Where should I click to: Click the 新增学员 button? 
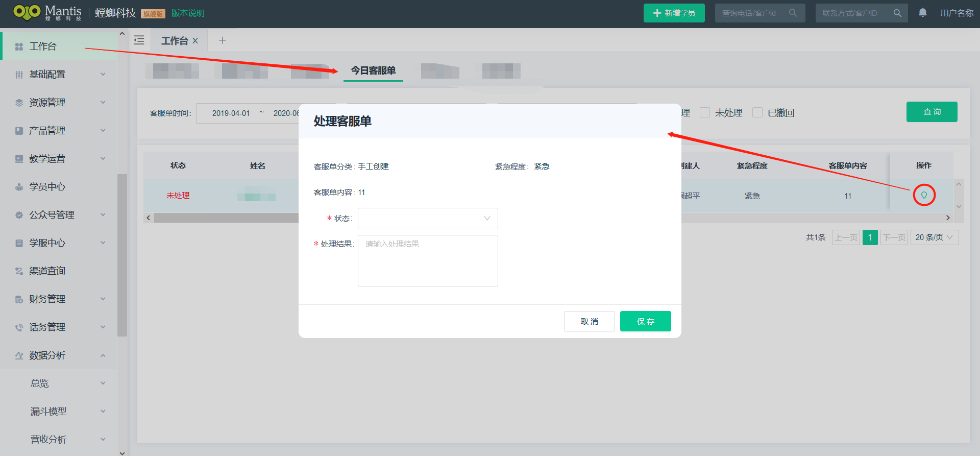(674, 13)
